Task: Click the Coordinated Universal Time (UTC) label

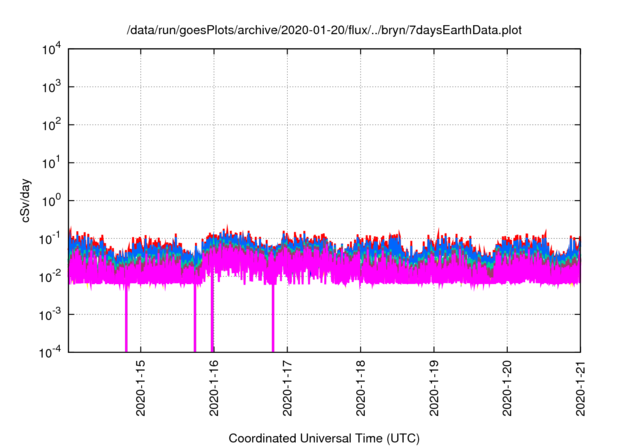Action: tap(324, 438)
